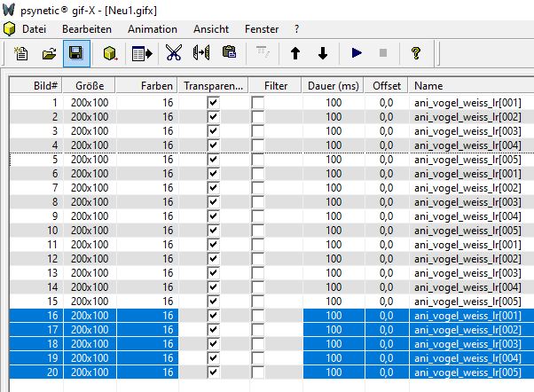Toggle the transparency checkbox for frame 1

[x=213, y=103]
